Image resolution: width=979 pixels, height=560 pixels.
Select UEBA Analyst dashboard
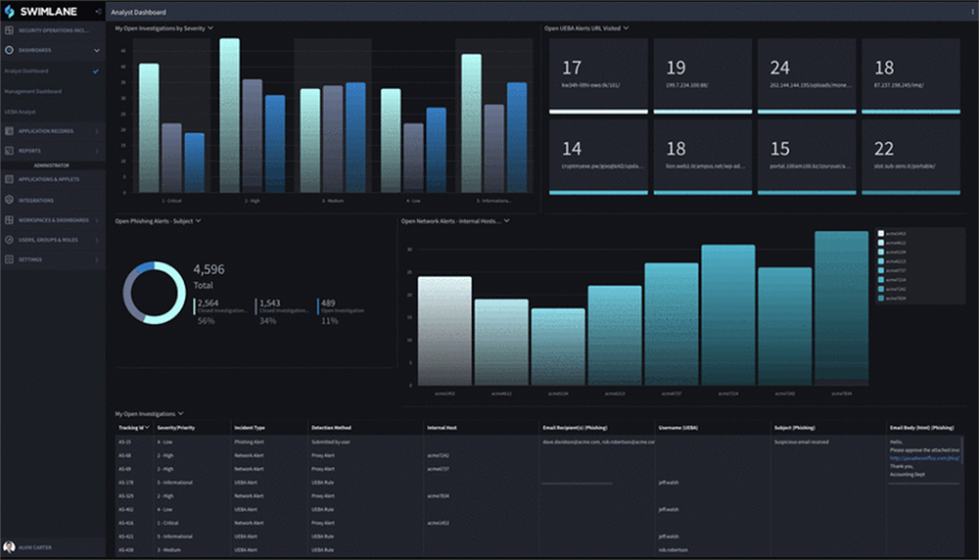click(20, 112)
